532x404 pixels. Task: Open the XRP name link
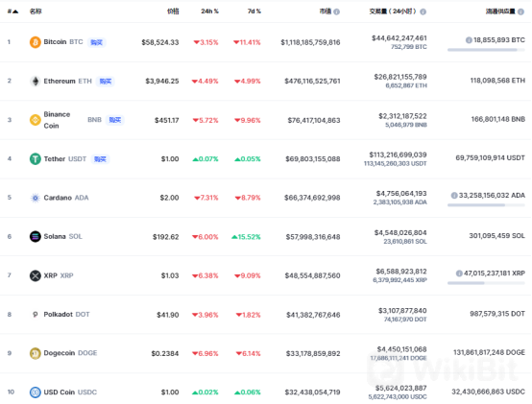pos(51,275)
